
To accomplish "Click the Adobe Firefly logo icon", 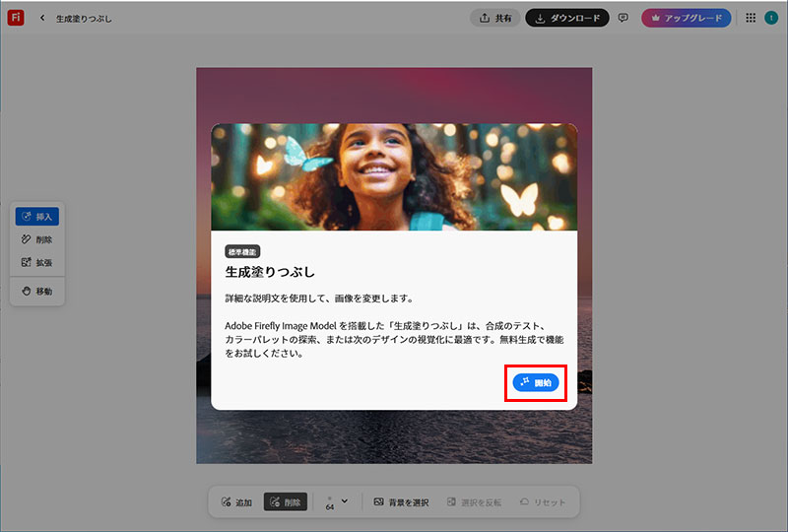I will click(16, 18).
